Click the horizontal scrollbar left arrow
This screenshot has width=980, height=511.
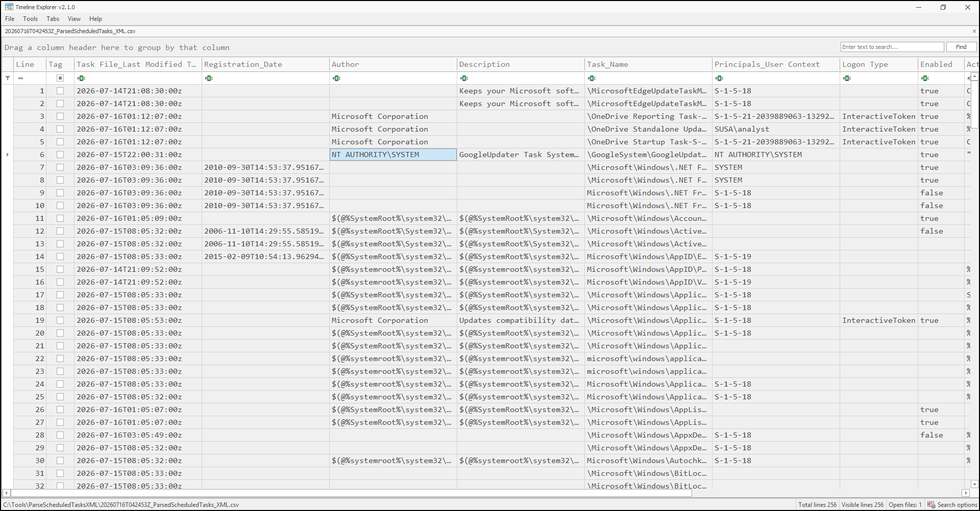click(6, 493)
